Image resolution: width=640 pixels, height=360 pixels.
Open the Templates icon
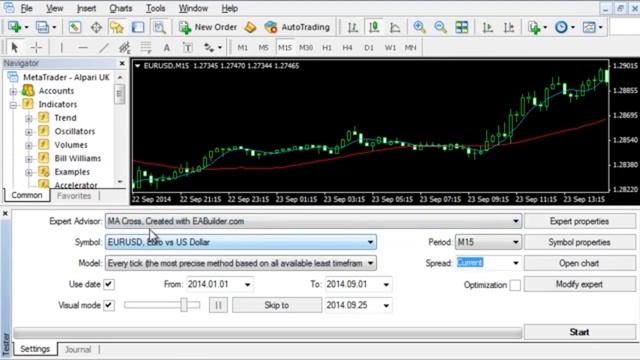click(x=589, y=27)
